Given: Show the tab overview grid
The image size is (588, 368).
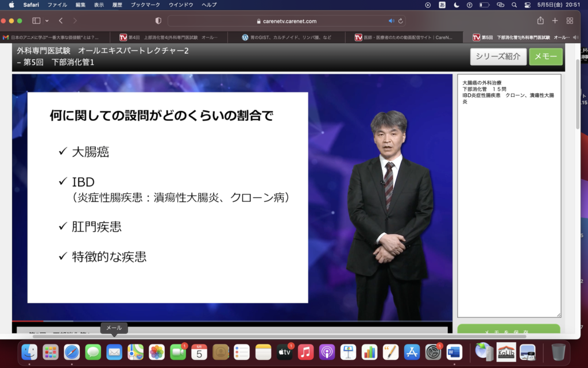Looking at the screenshot, I should pyautogui.click(x=570, y=21).
